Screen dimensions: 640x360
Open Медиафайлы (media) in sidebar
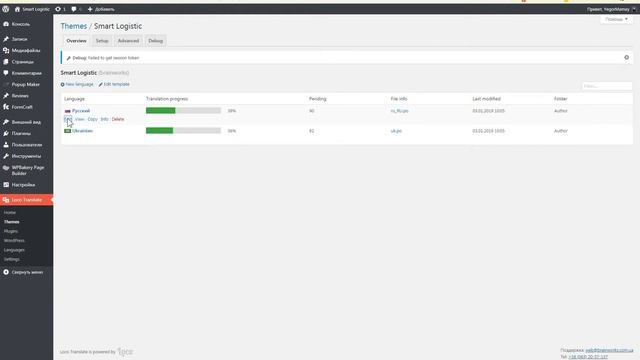point(26,51)
